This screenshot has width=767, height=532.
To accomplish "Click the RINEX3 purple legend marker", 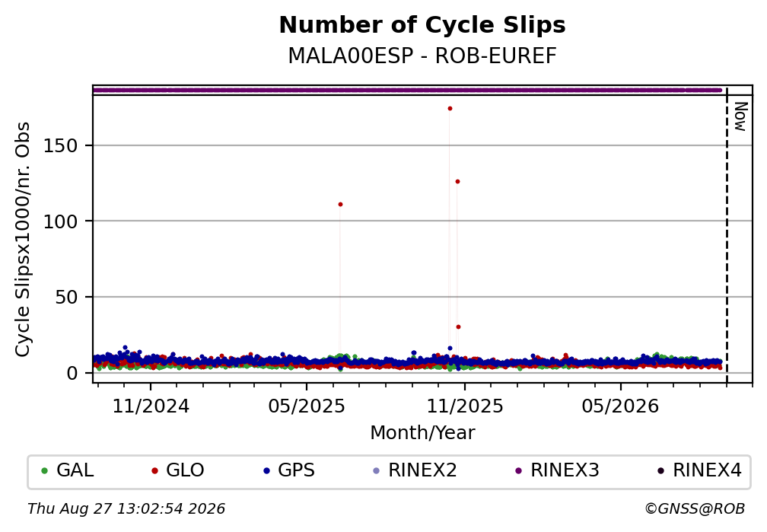I will click(518, 471).
